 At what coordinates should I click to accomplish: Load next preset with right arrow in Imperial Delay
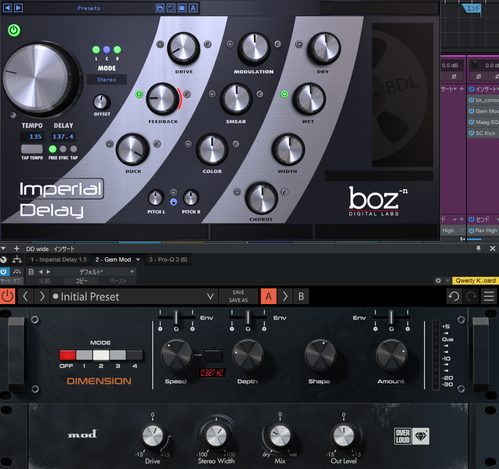(18, 8)
